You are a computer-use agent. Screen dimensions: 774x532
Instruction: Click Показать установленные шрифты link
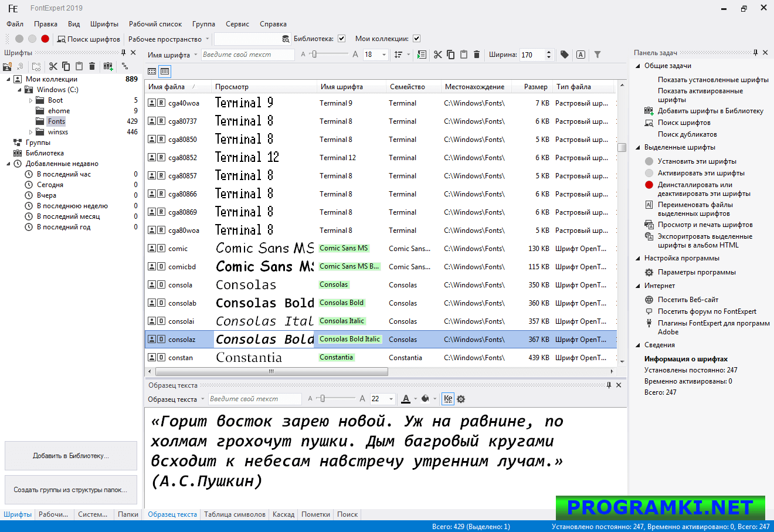point(713,80)
